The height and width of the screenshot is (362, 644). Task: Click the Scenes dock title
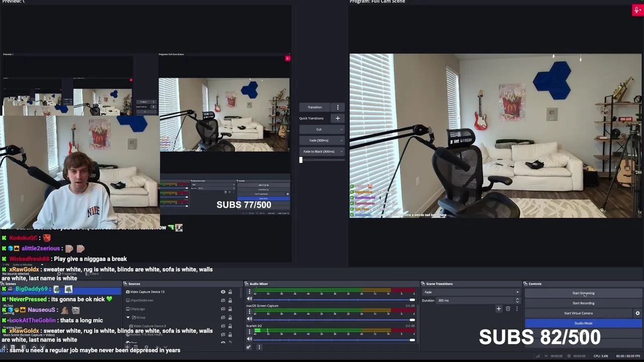(x=11, y=284)
